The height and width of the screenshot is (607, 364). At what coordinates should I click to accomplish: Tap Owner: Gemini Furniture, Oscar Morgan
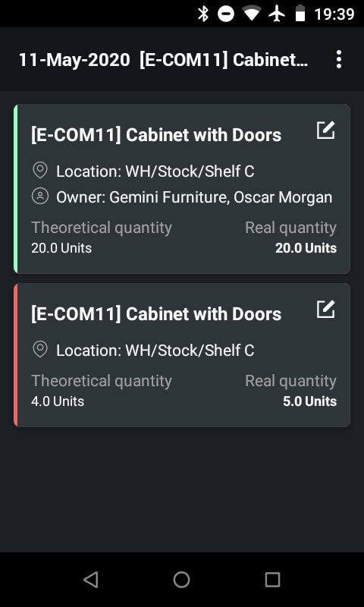pyautogui.click(x=194, y=197)
